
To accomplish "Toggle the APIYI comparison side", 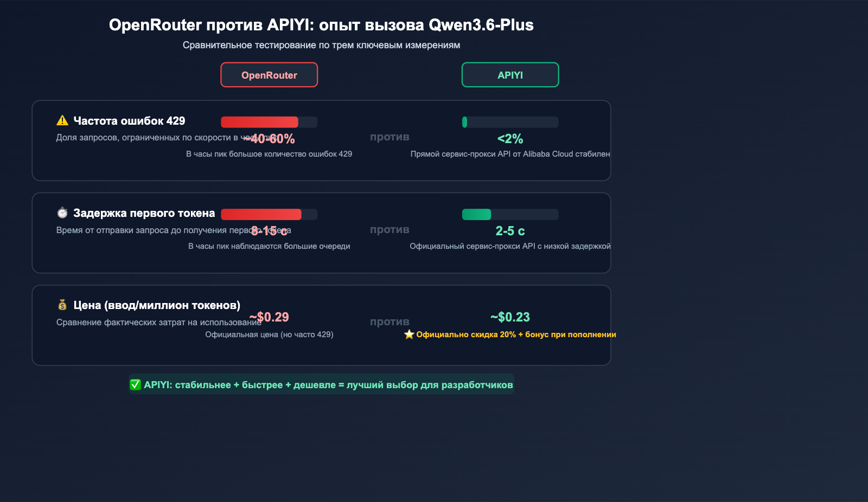I will click(x=509, y=74).
